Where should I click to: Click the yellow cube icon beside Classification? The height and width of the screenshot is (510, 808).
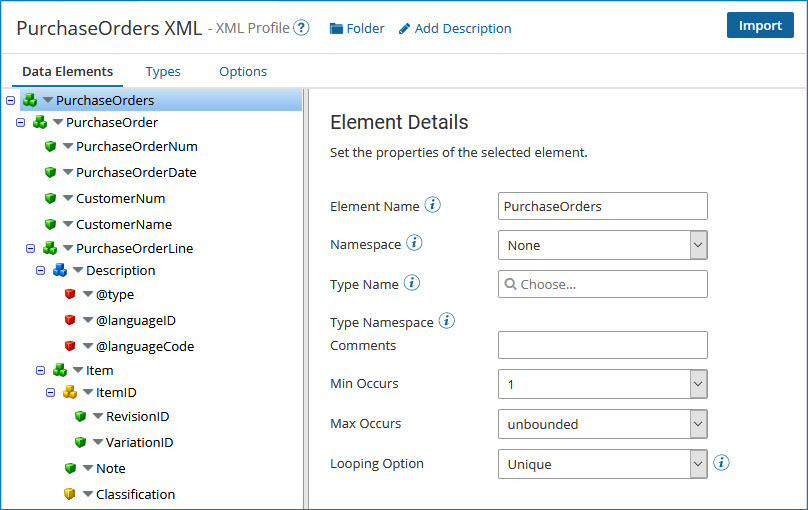(x=70, y=494)
